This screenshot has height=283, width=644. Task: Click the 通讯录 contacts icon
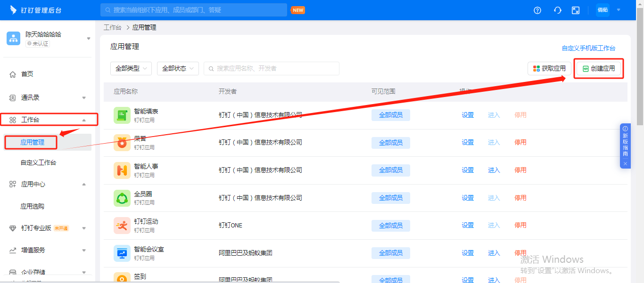click(x=13, y=98)
